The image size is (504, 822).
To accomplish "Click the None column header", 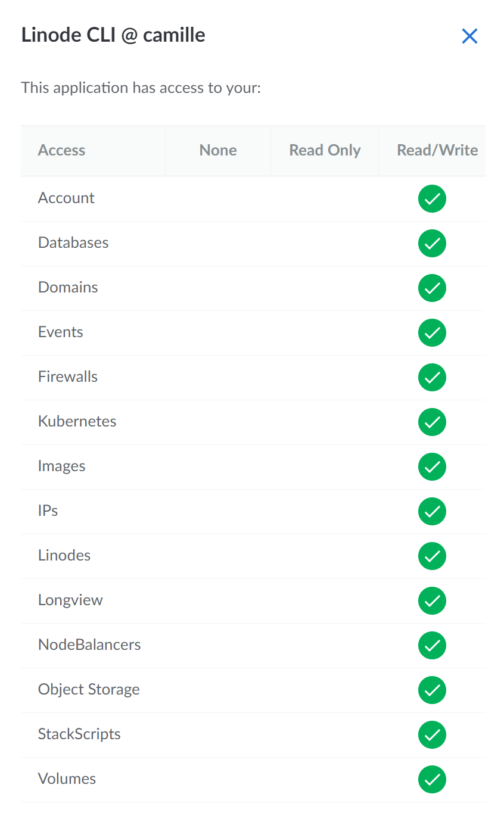I will pyautogui.click(x=218, y=151).
